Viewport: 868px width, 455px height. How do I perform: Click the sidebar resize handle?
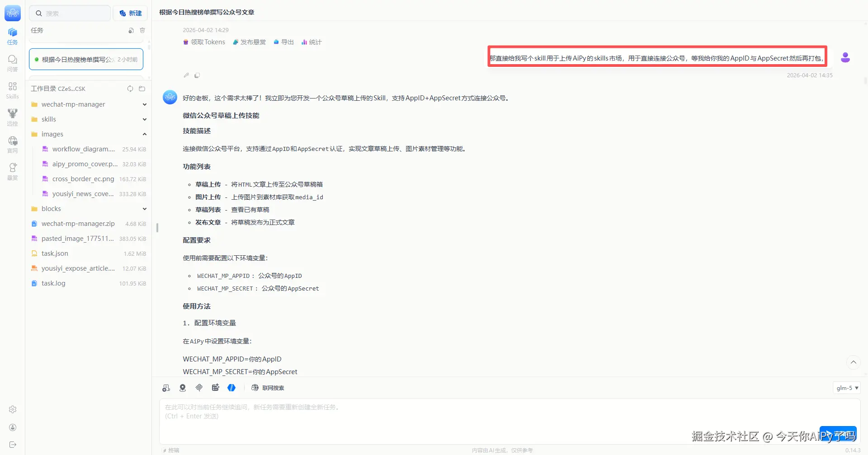tap(157, 228)
